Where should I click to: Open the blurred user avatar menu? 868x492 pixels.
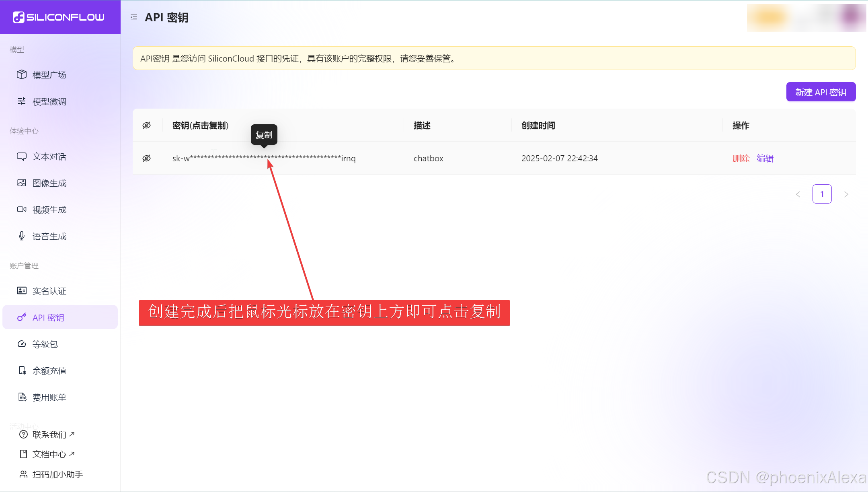pyautogui.click(x=850, y=17)
